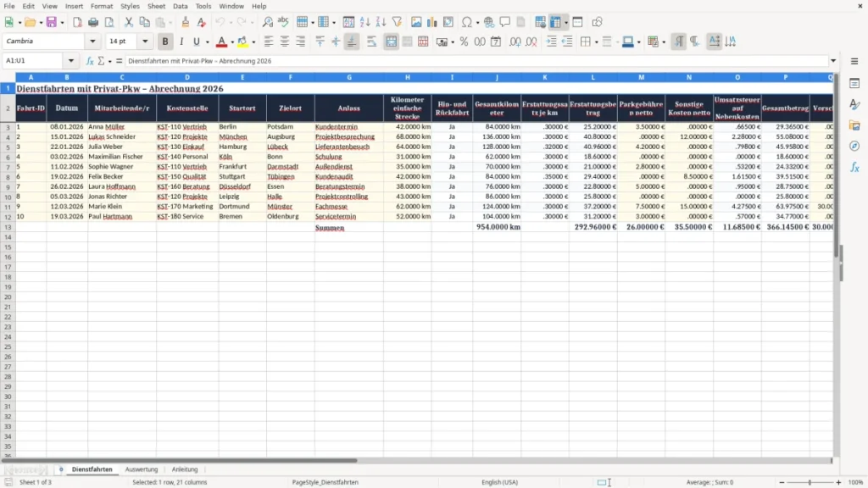Insert hyperlink globe icon

click(489, 22)
